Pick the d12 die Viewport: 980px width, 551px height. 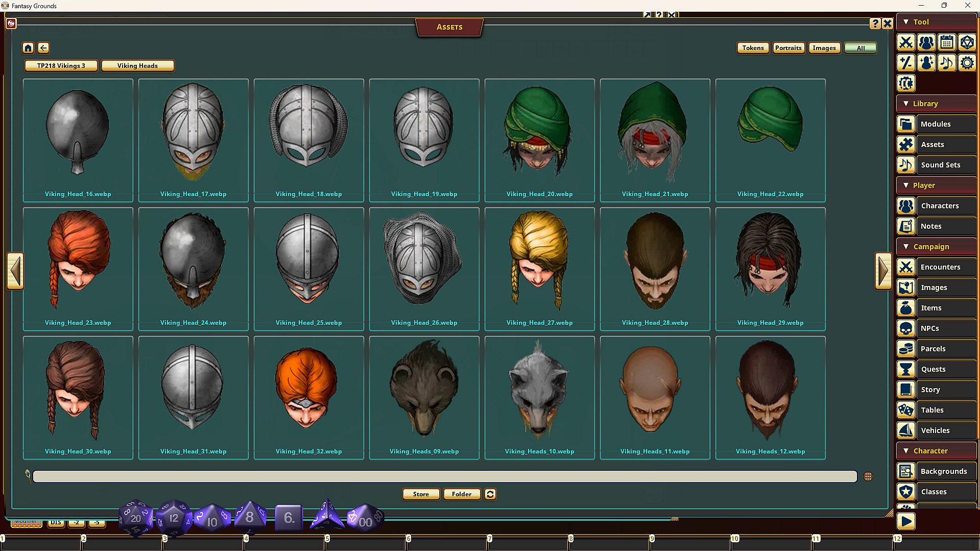pos(174,518)
